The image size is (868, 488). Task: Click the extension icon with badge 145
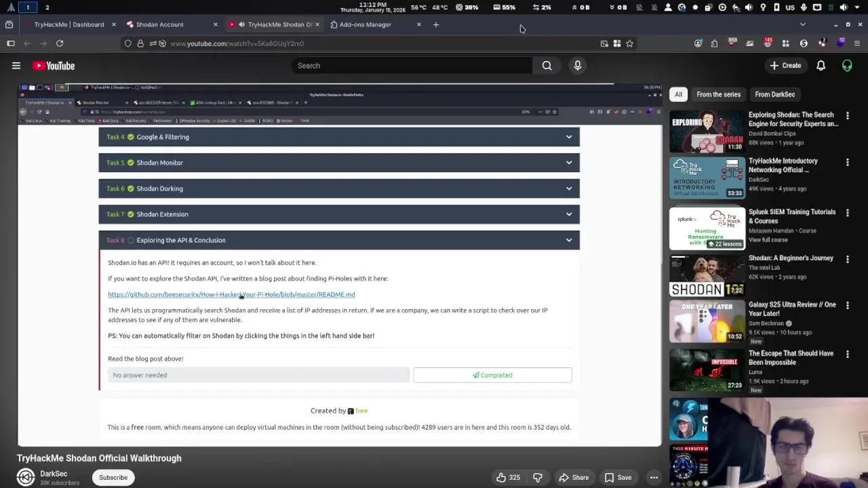(768, 43)
